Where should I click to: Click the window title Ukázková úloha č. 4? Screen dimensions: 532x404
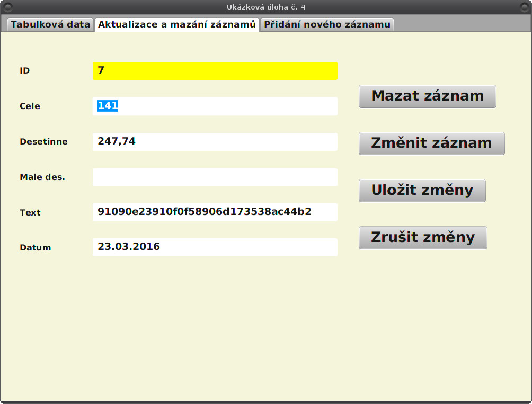click(x=265, y=7)
